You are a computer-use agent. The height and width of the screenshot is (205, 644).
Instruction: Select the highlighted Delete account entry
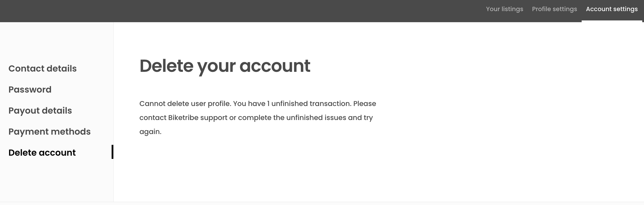42,152
